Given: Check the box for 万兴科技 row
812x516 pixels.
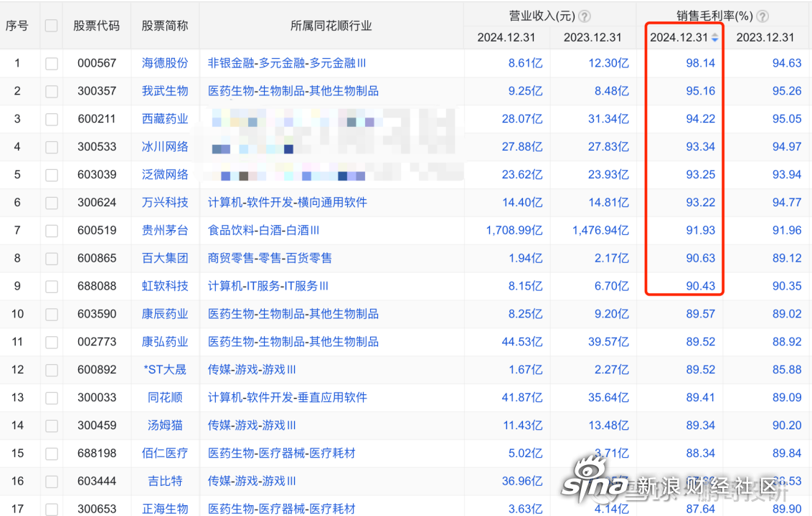Looking at the screenshot, I should pos(51,203).
